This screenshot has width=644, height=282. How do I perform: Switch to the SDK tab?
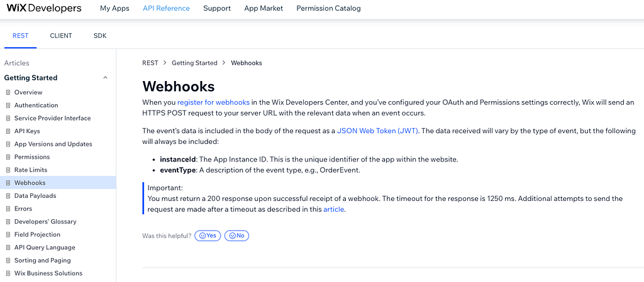(100, 36)
